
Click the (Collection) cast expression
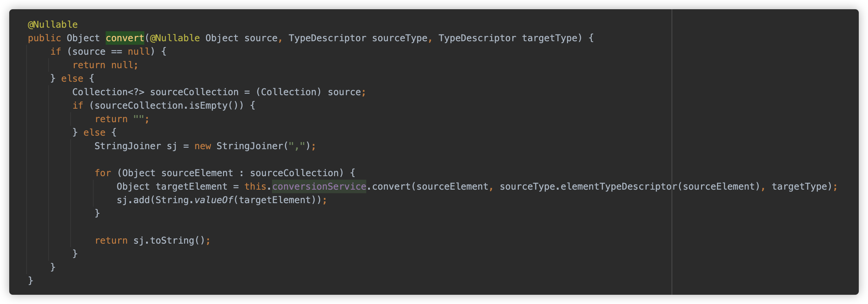[289, 92]
